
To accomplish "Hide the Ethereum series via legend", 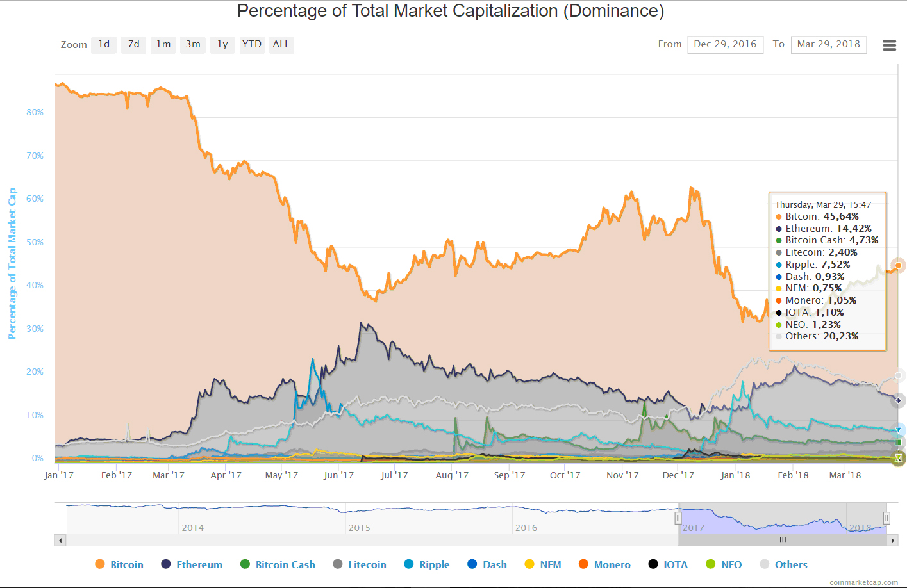I will [192, 564].
